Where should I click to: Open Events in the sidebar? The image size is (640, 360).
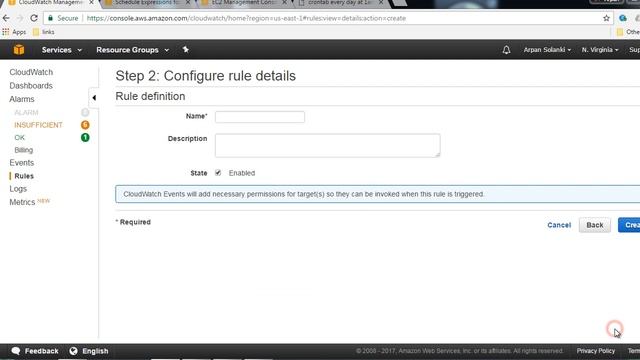tap(22, 163)
